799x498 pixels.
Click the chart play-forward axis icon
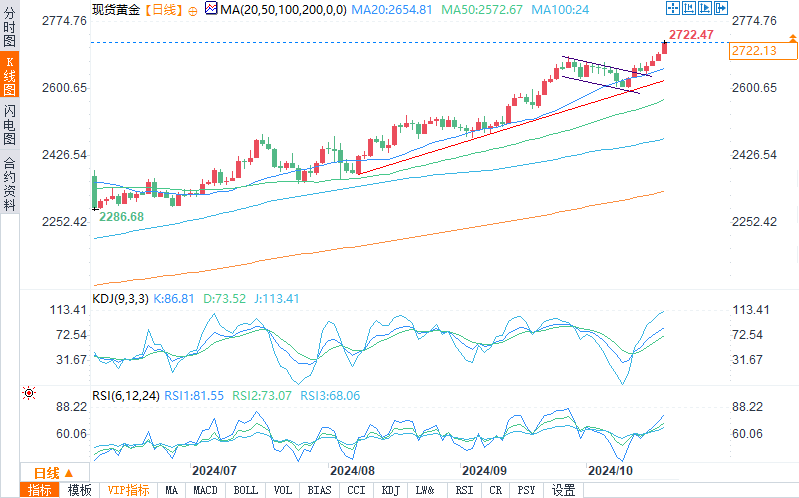click(705, 8)
